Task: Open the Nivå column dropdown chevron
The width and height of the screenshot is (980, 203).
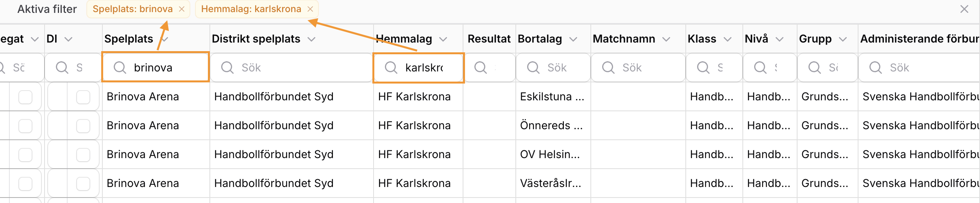Action: tap(780, 39)
